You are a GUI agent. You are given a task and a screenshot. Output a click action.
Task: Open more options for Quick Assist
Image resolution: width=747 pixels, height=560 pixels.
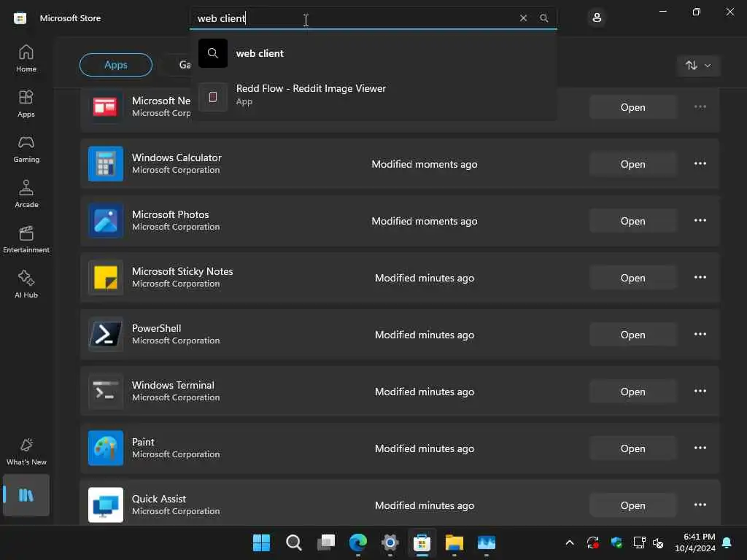[x=700, y=505]
